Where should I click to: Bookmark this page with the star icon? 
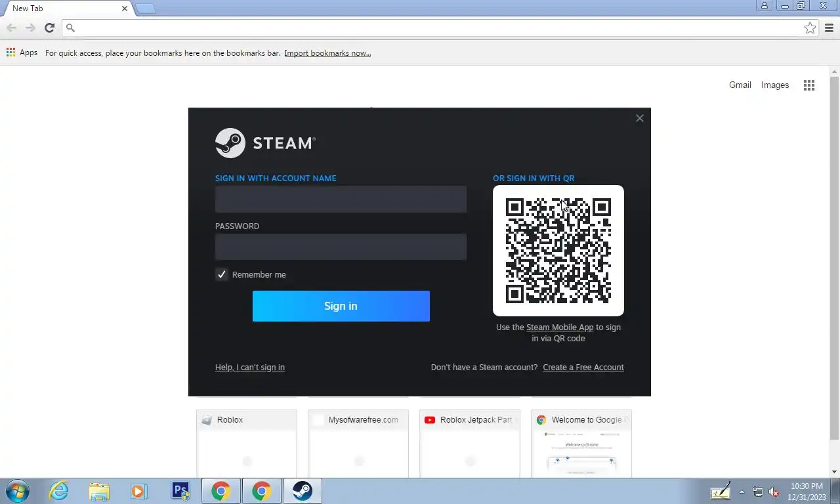[810, 28]
